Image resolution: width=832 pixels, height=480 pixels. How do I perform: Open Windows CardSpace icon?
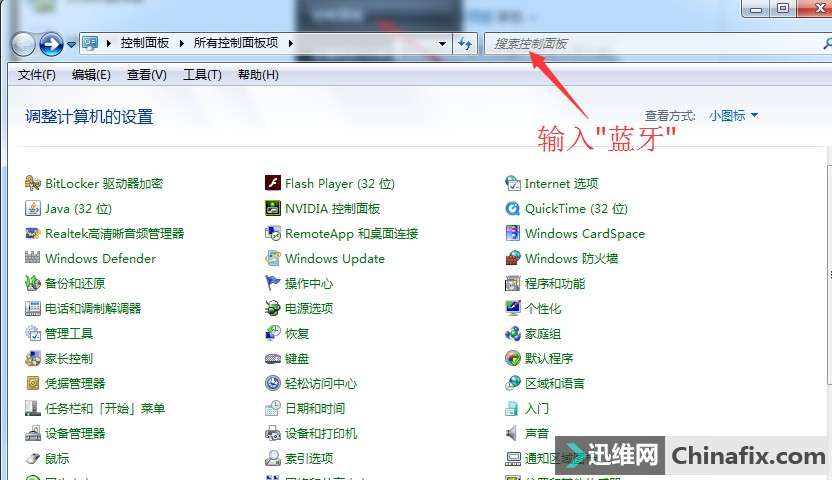pos(513,233)
